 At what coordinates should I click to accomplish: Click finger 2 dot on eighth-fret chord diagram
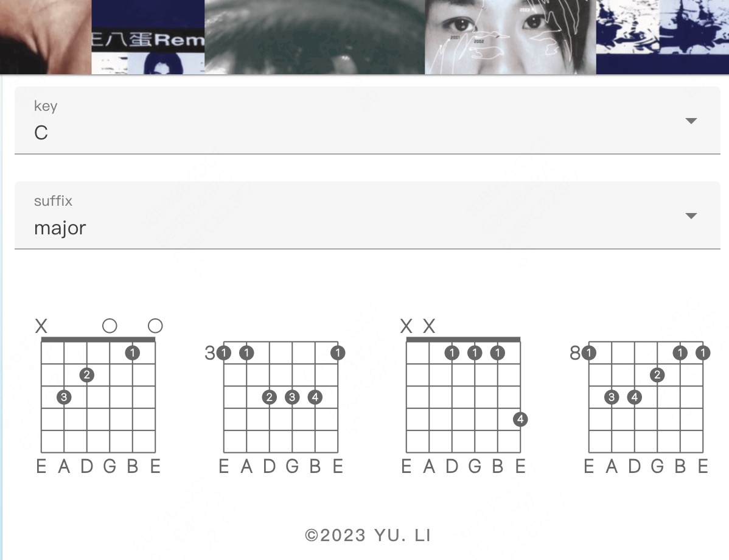click(657, 375)
